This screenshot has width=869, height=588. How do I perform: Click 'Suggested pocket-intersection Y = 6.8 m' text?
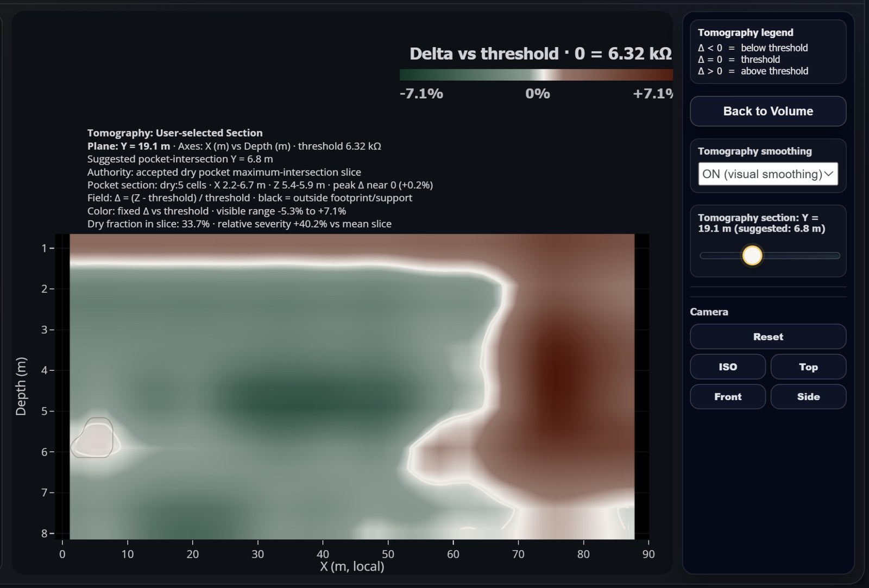pyautogui.click(x=180, y=159)
